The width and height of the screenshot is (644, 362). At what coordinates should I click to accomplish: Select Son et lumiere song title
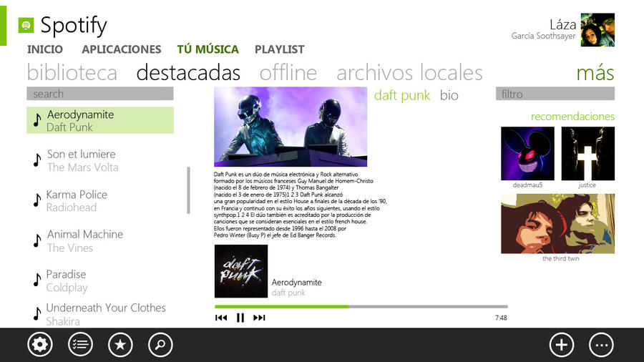click(x=82, y=155)
